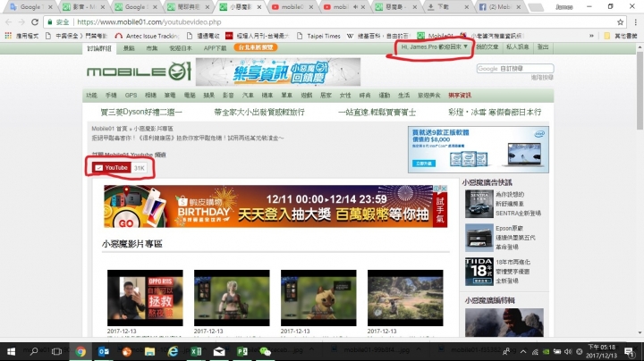Open the Epson printer sidebar ad

pos(479,238)
